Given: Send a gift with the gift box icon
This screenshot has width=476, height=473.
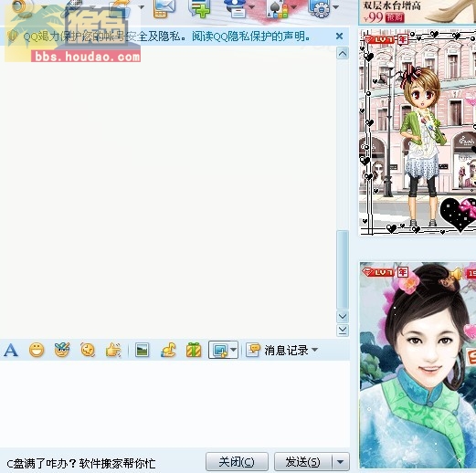Looking at the screenshot, I should pos(194,350).
